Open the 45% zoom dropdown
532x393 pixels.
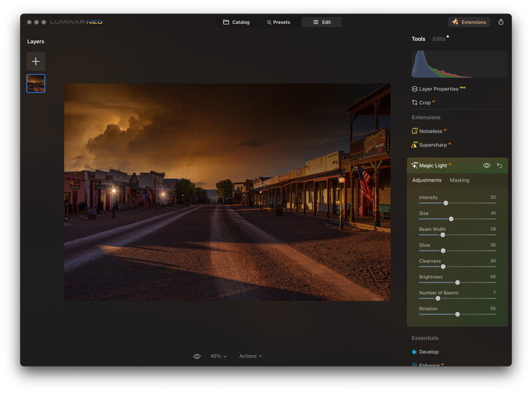point(218,356)
